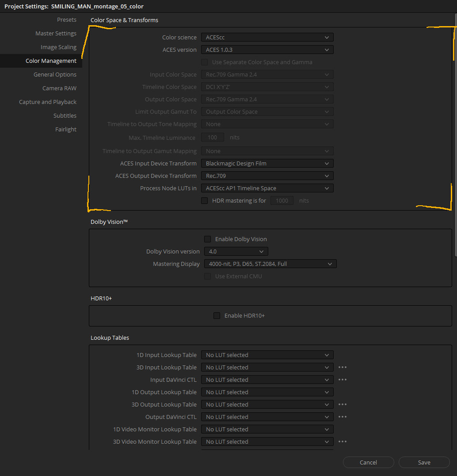Open options dots beside Input DaVinci CTL
This screenshot has height=476, width=457.
click(x=343, y=380)
